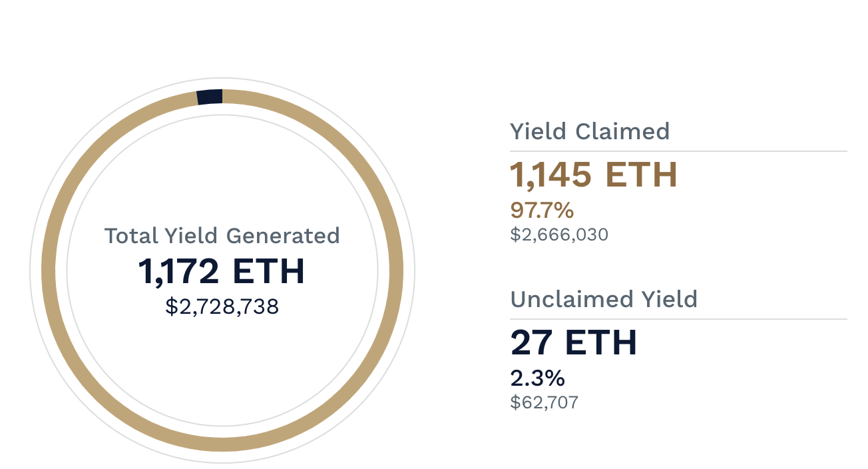Click the $2,728,738 total dollar amount
Image resolution: width=868 pixels, height=469 pixels.
(222, 306)
